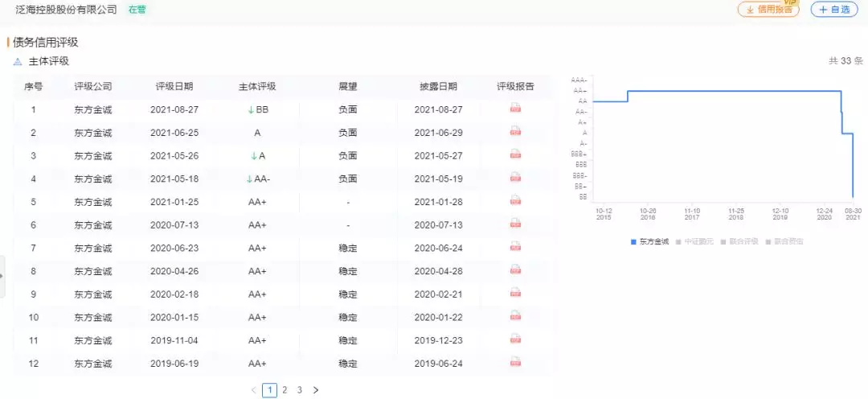This screenshot has width=868, height=399.
Task: Open the PDF report for row 1 dated 2021-08-27
Action: point(515,109)
